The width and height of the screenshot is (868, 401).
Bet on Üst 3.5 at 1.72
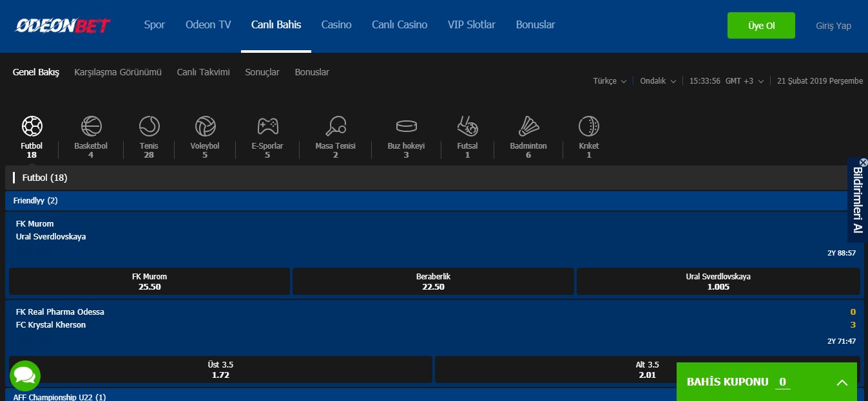220,369
